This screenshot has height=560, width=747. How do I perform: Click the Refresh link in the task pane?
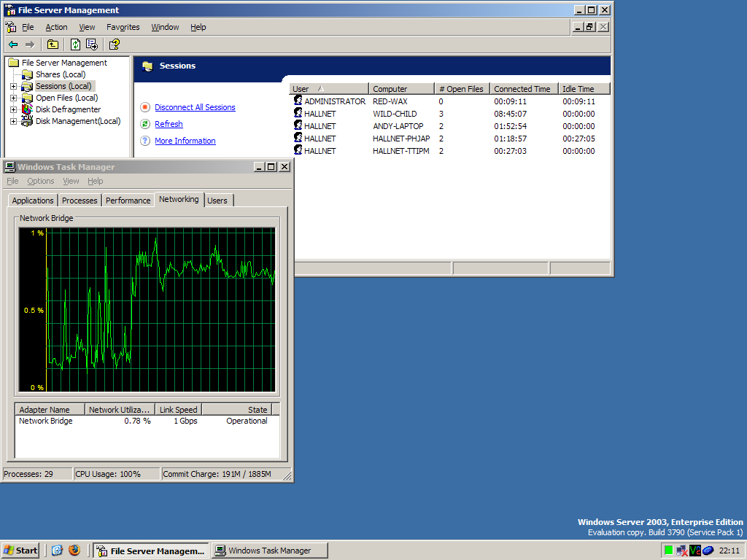click(169, 124)
